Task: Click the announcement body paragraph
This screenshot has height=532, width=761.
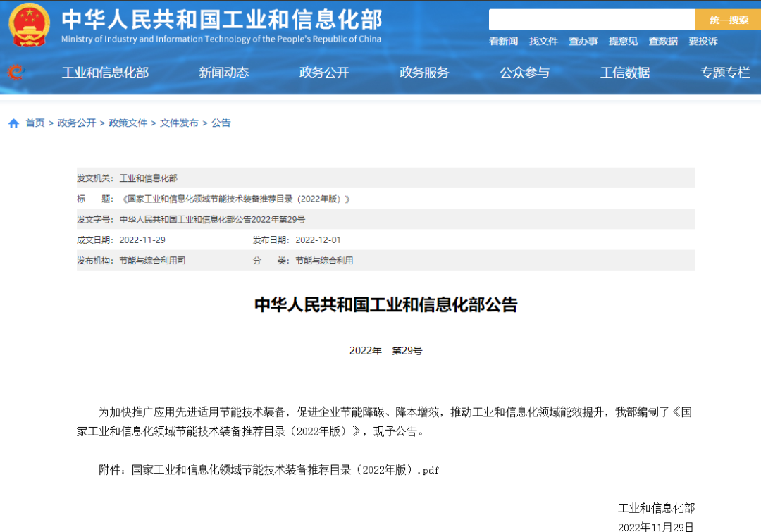Action: click(x=385, y=422)
